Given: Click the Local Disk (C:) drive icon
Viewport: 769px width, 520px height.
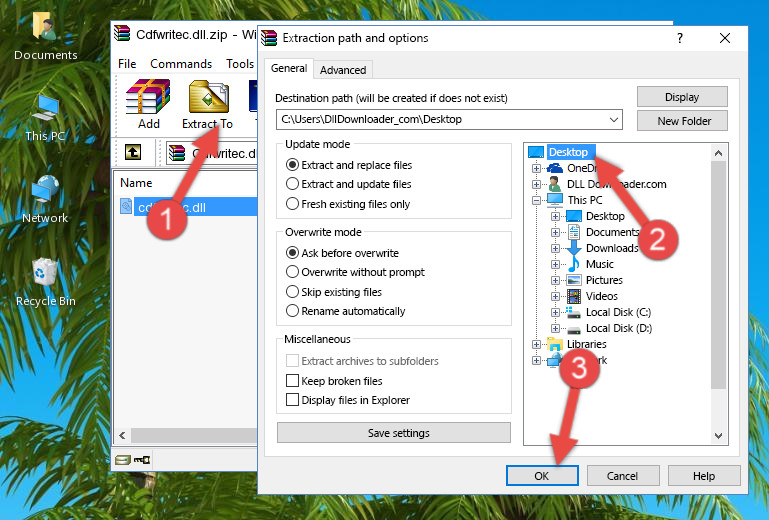Looking at the screenshot, I should pyautogui.click(x=573, y=312).
